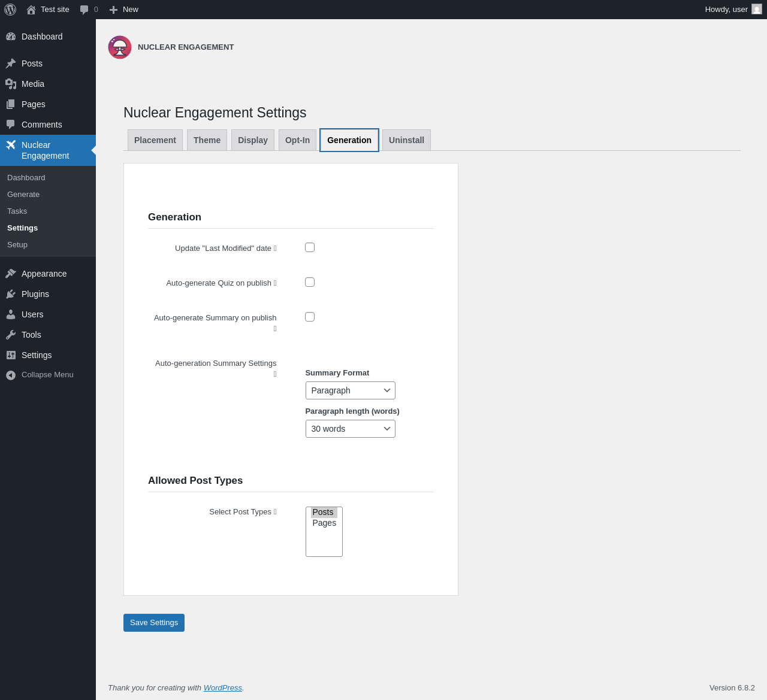Screen dimensions: 767x700
Task: Open the Summary Format dropdown
Action: click(351, 390)
